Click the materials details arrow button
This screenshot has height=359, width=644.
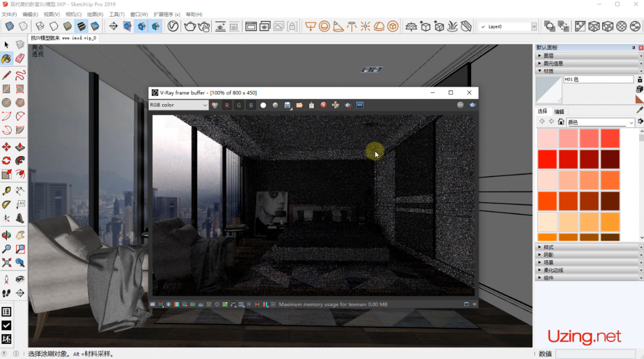640,122
